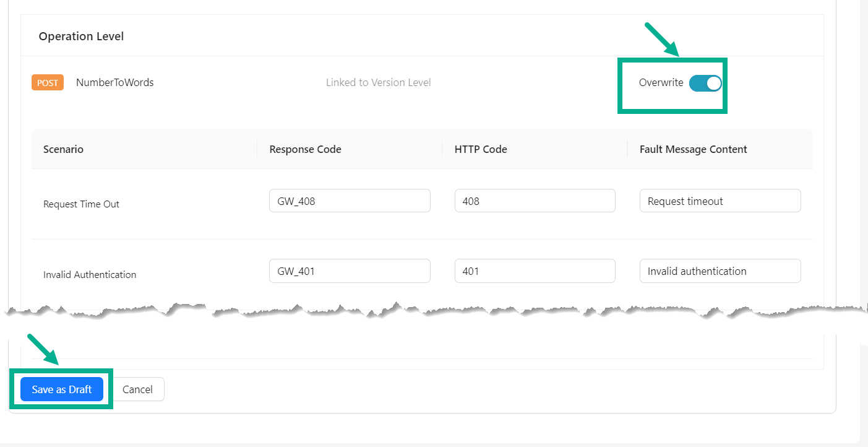
Task: Click the Operation Level section heading
Action: pos(81,37)
